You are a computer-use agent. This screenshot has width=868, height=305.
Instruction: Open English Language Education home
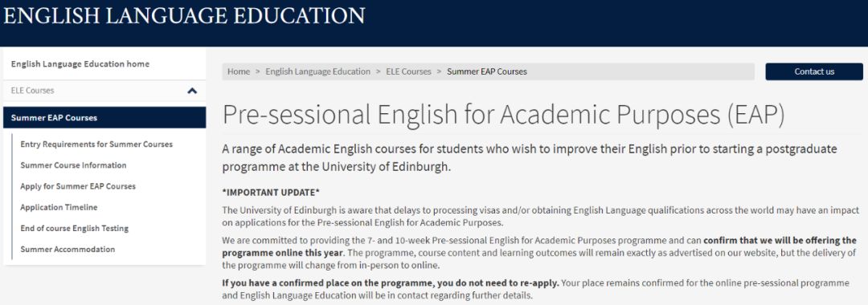click(x=80, y=64)
